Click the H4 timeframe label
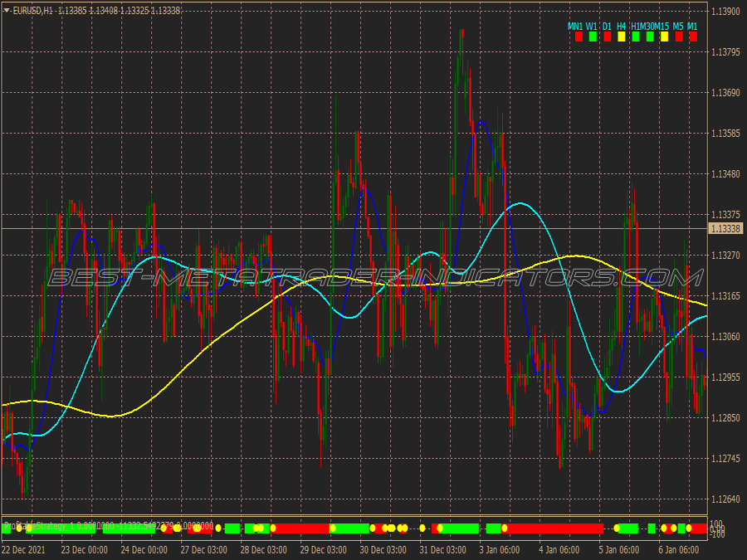The height and width of the screenshot is (560, 747). [621, 27]
